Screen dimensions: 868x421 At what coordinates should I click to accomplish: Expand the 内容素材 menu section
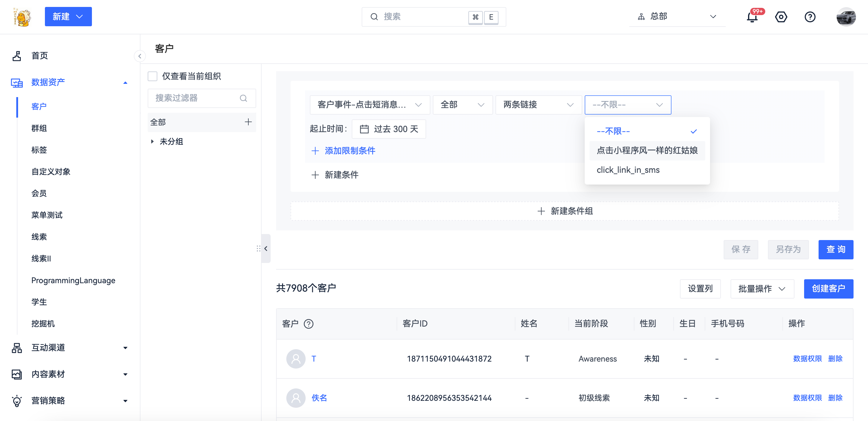click(125, 375)
